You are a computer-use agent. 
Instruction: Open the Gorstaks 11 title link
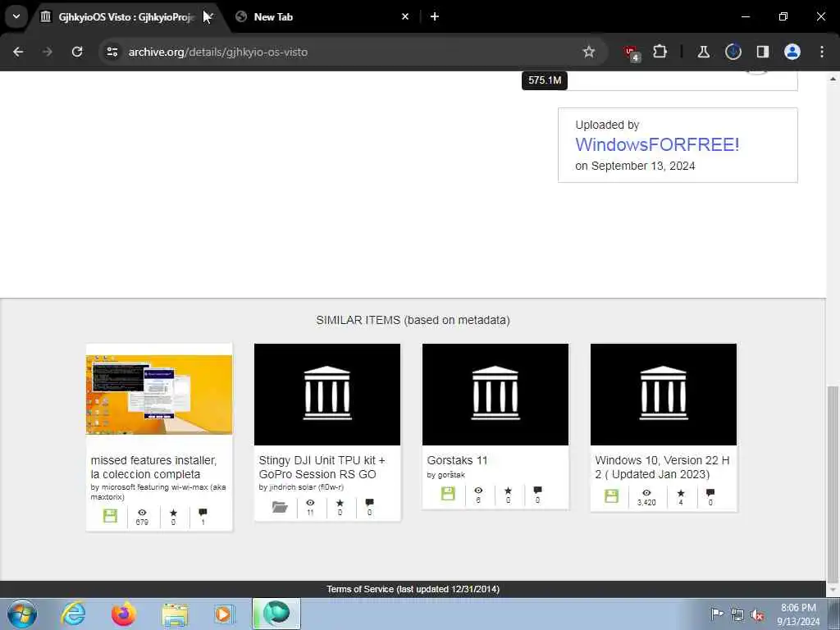(457, 460)
